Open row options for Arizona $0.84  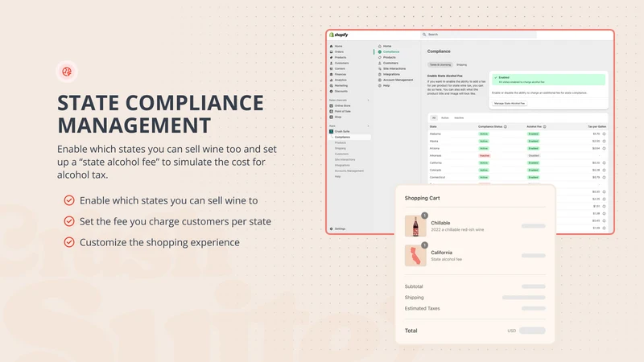[x=605, y=148]
